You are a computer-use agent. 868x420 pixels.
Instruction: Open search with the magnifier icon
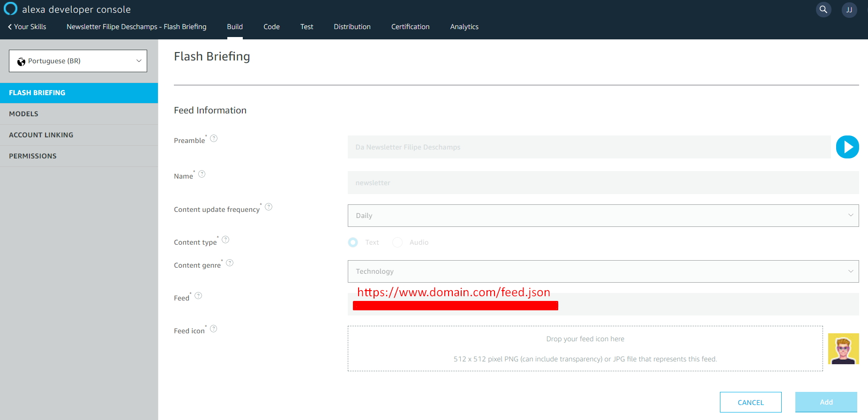823,10
